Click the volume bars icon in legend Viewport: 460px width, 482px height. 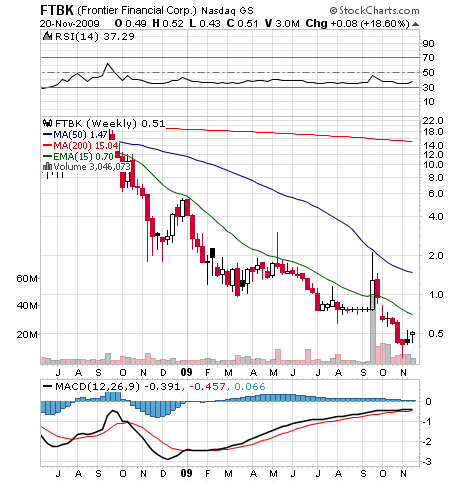(x=48, y=166)
